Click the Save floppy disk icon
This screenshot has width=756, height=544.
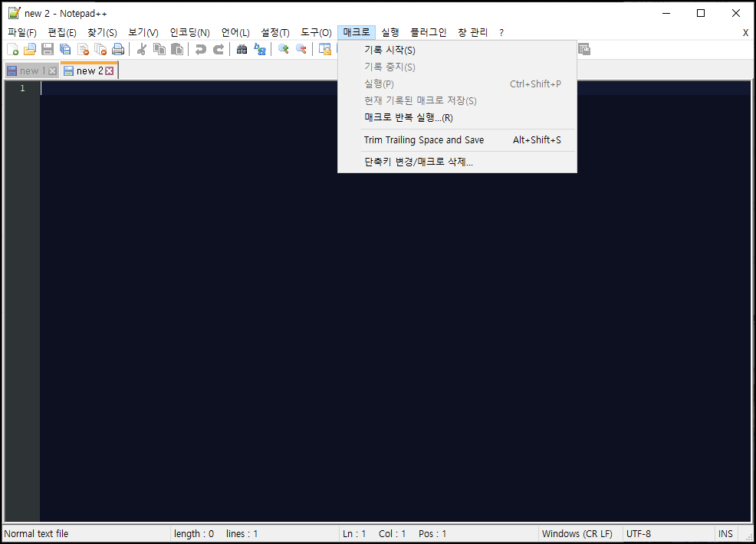(x=48, y=49)
